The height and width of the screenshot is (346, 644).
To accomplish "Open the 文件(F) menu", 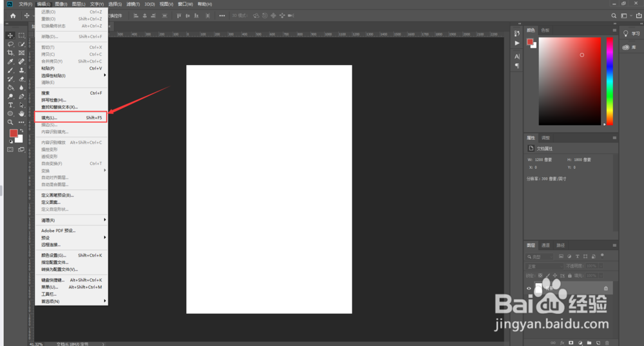I will pyautogui.click(x=26, y=4).
